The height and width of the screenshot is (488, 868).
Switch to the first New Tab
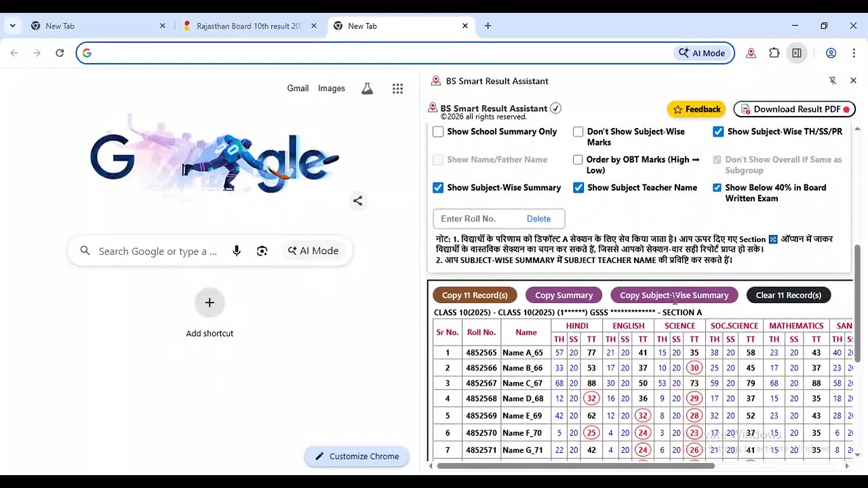click(x=98, y=26)
